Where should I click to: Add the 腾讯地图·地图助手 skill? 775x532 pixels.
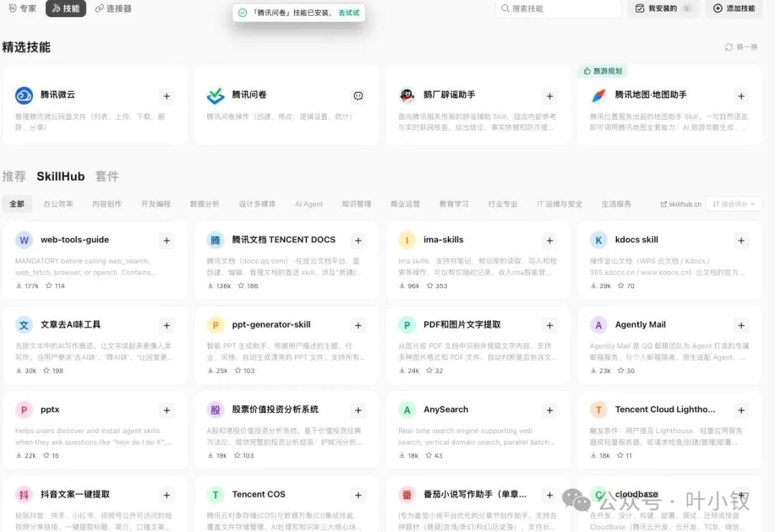(741, 96)
